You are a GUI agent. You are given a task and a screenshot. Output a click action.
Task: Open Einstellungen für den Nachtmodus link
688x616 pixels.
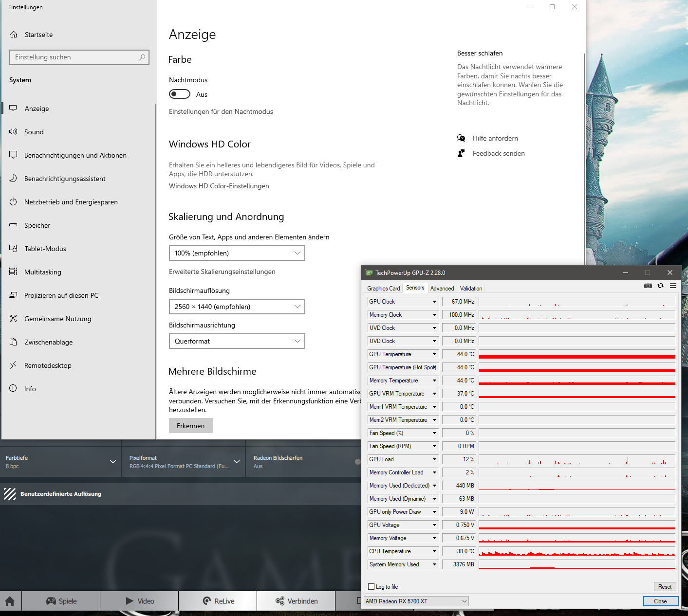pos(221,111)
